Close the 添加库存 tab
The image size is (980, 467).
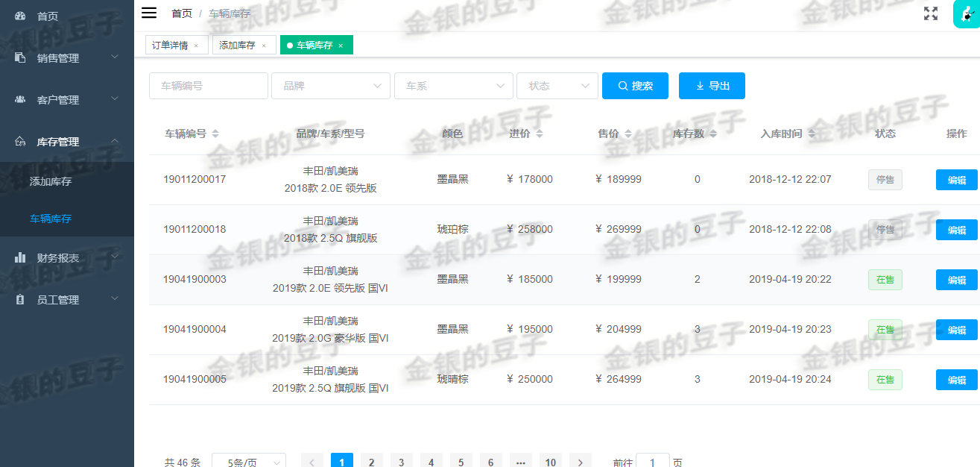pos(265,44)
